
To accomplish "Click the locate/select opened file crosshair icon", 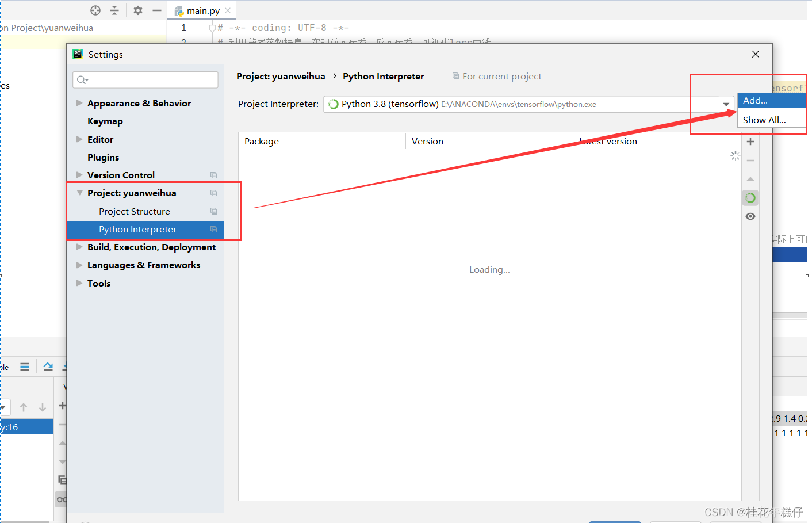I will (95, 10).
